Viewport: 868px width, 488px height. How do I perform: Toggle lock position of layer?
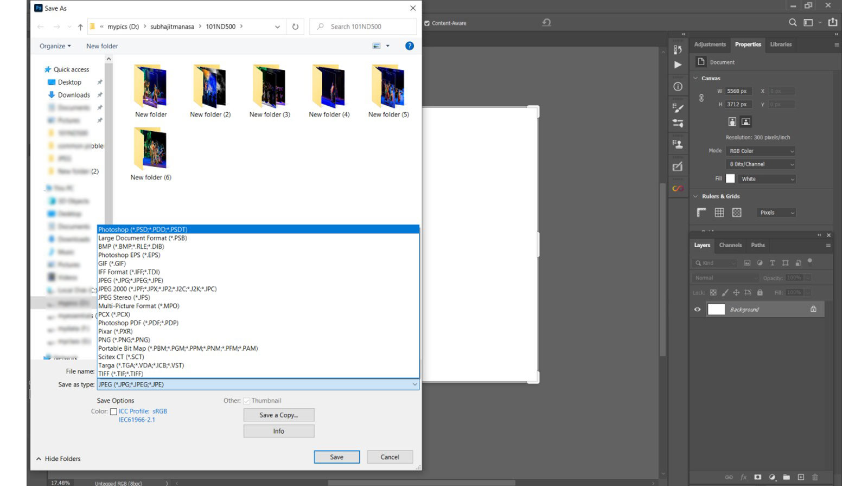736,293
